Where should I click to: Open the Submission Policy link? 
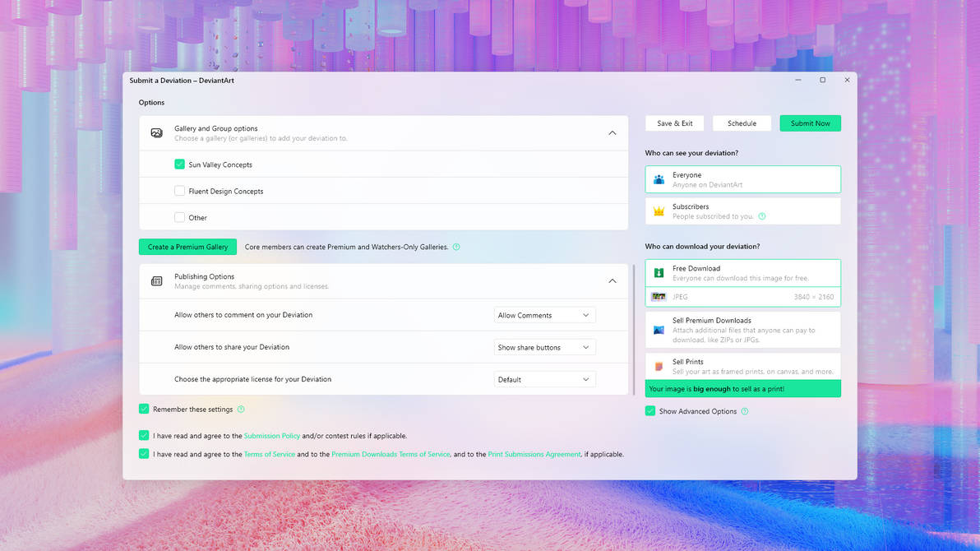pyautogui.click(x=272, y=436)
